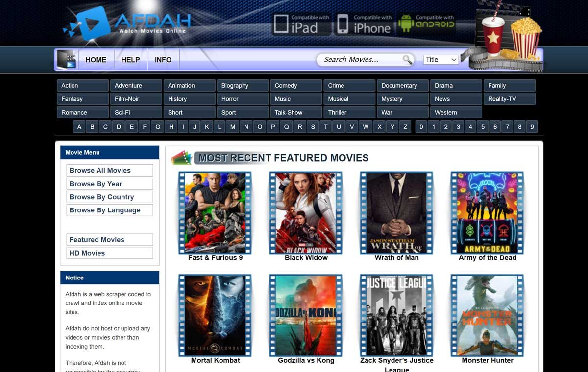Click the clapperboard icon beside HOME
Screen dimensions: 588x372
tap(66, 59)
